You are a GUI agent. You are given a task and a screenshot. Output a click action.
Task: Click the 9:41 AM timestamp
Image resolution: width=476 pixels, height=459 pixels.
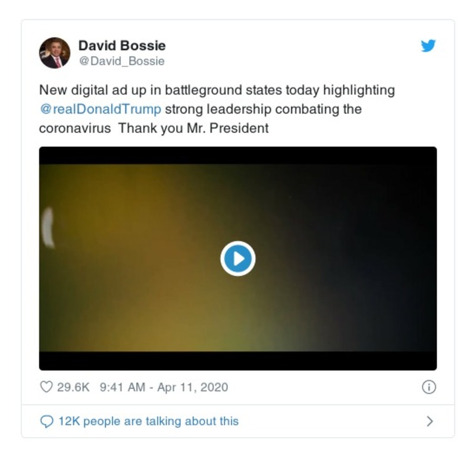[123, 387]
